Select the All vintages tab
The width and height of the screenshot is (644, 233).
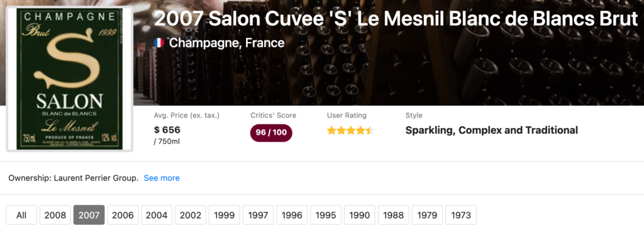[x=21, y=215]
